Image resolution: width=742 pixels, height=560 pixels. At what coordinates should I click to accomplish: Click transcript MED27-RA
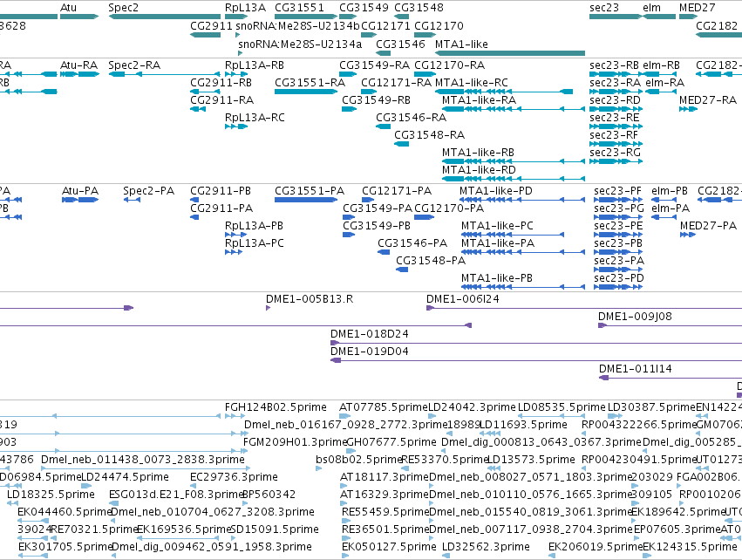pyautogui.click(x=688, y=109)
